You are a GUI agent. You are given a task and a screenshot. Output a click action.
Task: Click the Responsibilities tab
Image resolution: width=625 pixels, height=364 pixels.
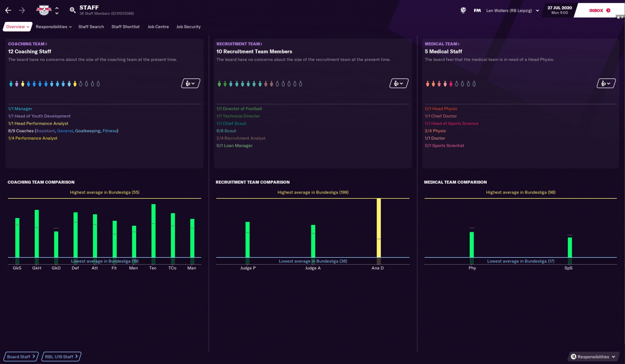52,27
